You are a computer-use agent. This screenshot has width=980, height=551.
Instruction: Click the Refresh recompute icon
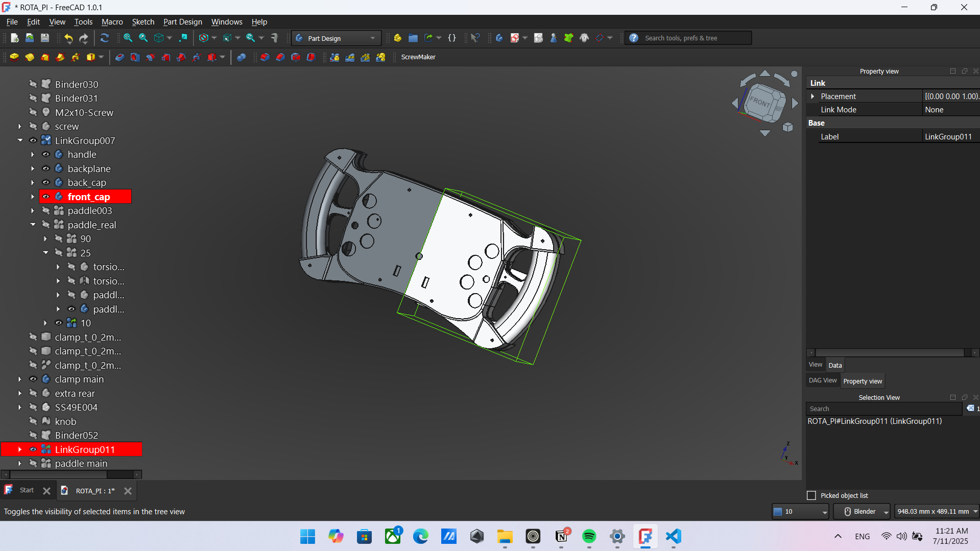(105, 38)
